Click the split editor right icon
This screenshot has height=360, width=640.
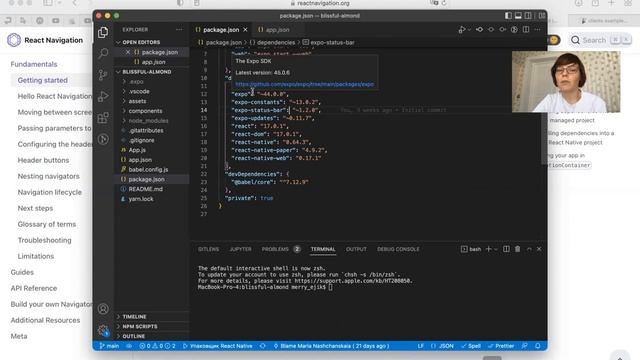coord(526,29)
